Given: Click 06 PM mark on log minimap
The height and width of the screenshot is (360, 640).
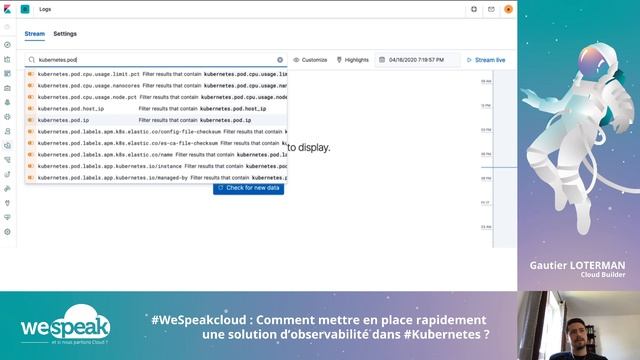Looking at the screenshot, I should [x=486, y=154].
